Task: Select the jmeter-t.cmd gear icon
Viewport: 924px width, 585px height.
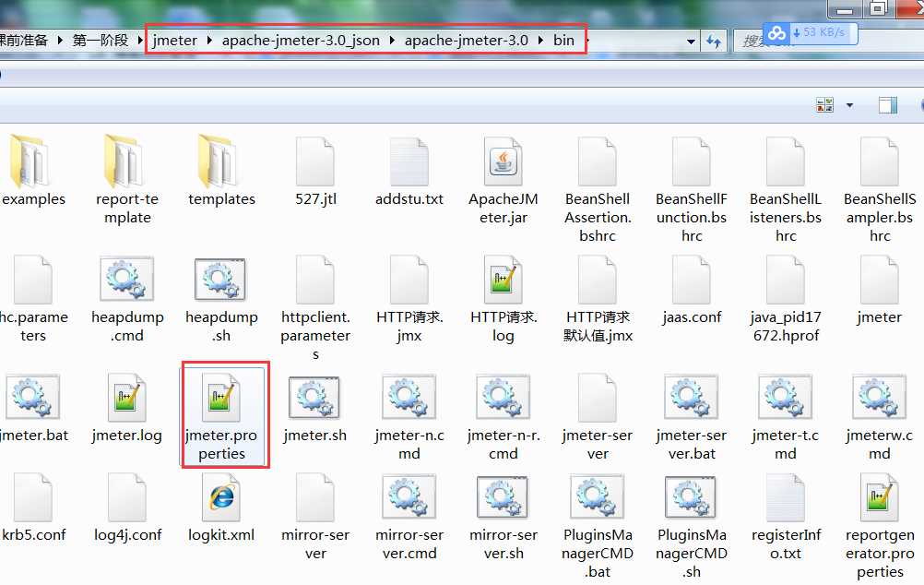Action: coord(785,397)
